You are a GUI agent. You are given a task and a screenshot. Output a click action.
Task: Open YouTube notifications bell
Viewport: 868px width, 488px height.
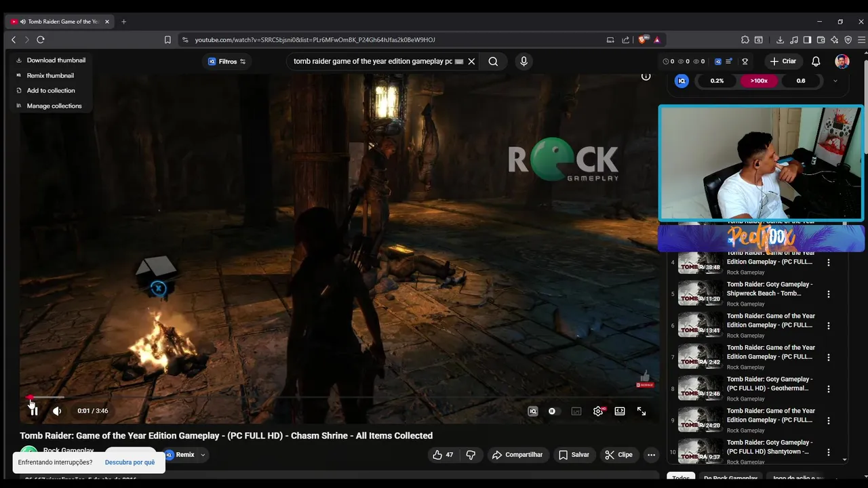coord(816,61)
